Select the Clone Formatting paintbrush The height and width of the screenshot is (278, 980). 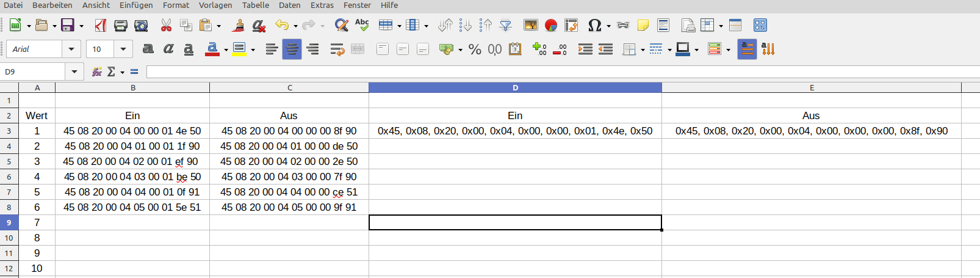(239, 25)
